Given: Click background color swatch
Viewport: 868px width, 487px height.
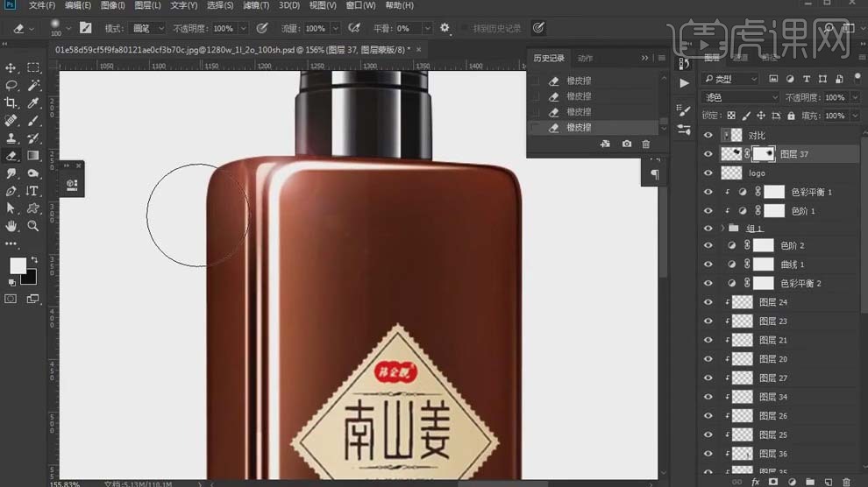Looking at the screenshot, I should [x=31, y=278].
